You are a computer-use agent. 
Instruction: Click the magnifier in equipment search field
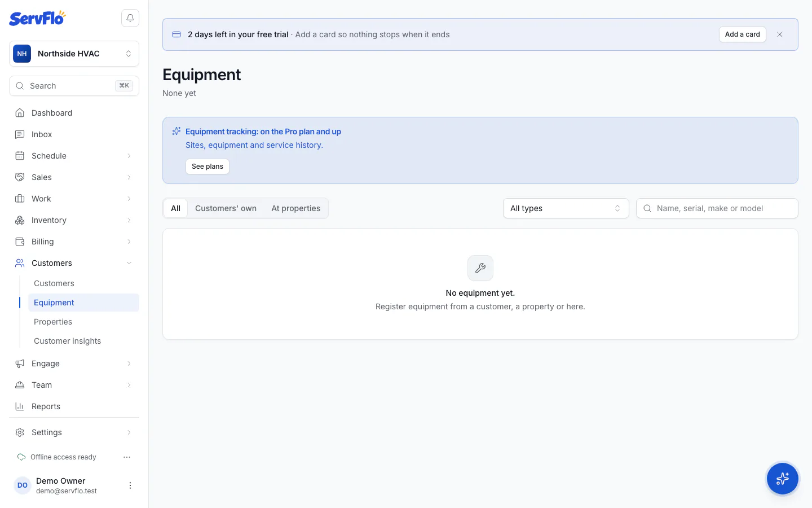[x=647, y=208]
